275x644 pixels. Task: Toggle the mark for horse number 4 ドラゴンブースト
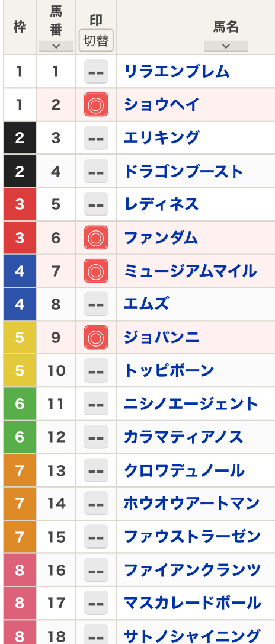96,171
